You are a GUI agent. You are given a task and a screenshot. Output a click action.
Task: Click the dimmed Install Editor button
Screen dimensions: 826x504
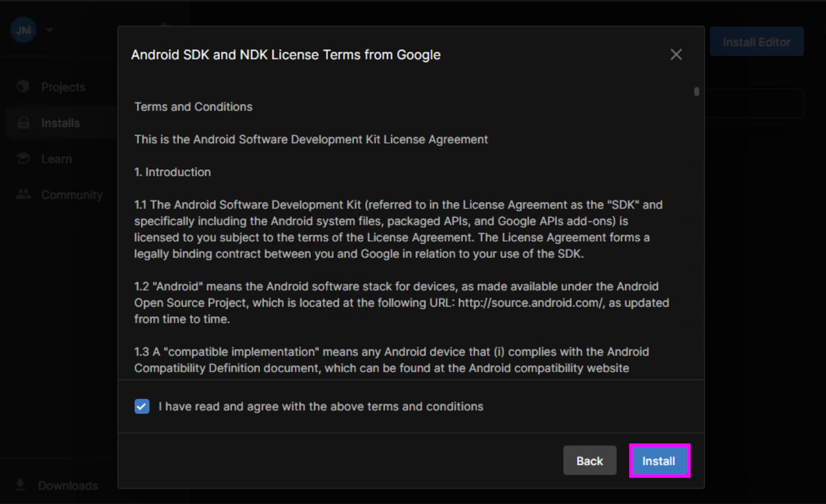(x=756, y=42)
